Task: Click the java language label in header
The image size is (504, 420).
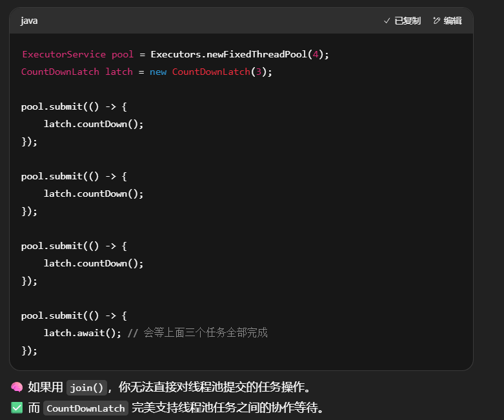Action: point(29,21)
